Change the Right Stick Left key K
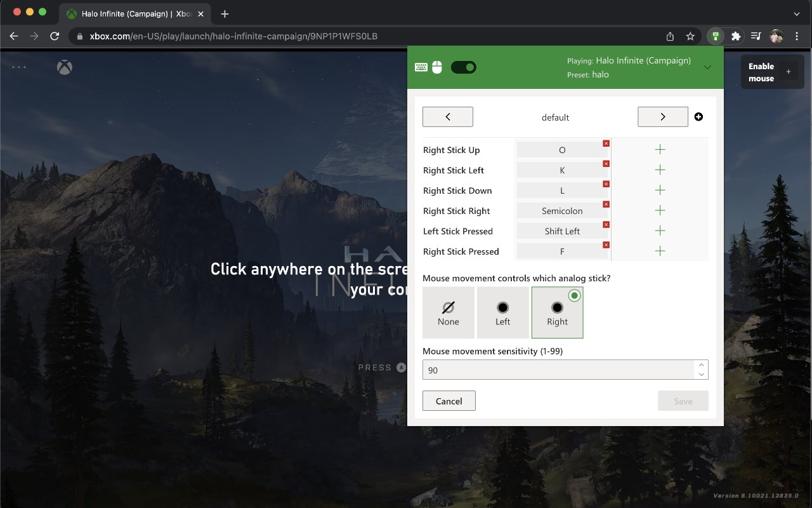Screen dimensions: 812x508 click(x=562, y=170)
